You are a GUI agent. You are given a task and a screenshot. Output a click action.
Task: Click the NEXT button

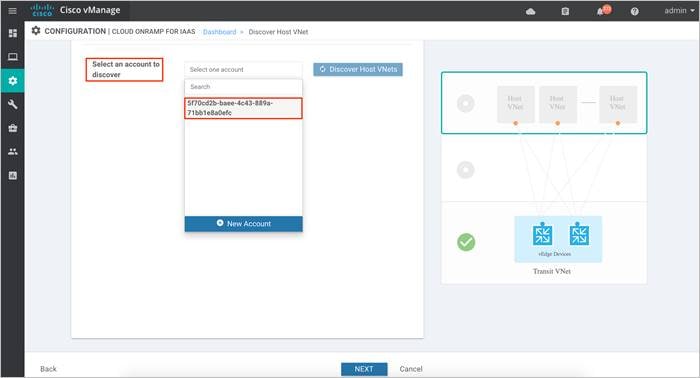(364, 369)
